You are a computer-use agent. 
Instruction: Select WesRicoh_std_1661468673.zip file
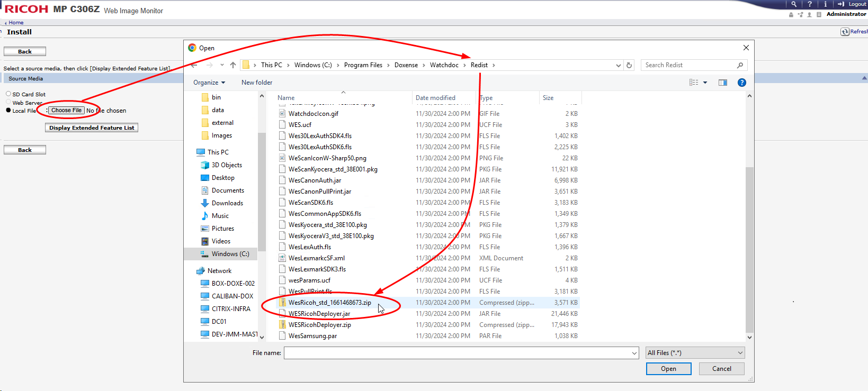(329, 303)
